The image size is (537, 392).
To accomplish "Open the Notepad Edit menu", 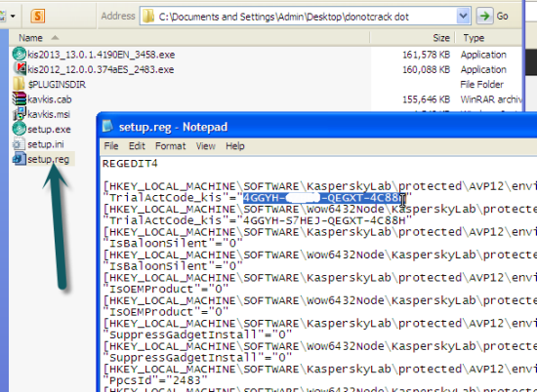I will (x=137, y=146).
